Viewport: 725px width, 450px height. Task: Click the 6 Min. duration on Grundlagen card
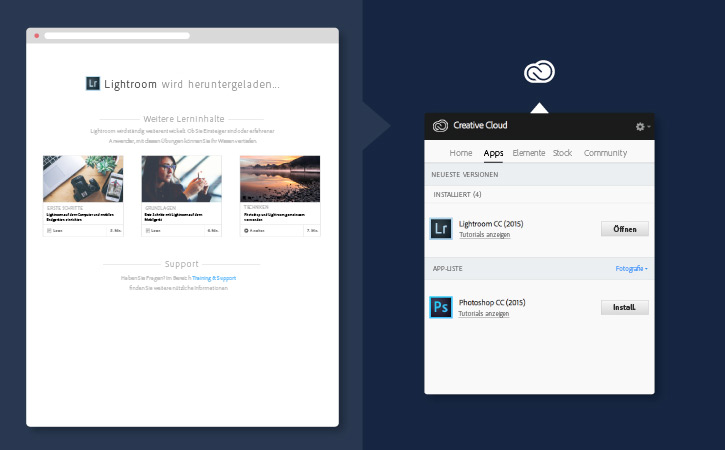[x=213, y=230]
